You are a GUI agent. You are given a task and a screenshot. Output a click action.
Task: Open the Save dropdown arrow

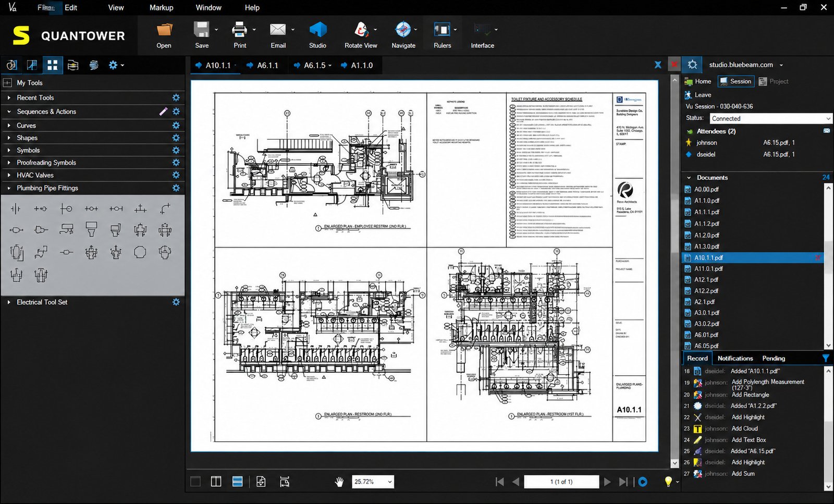point(216,30)
